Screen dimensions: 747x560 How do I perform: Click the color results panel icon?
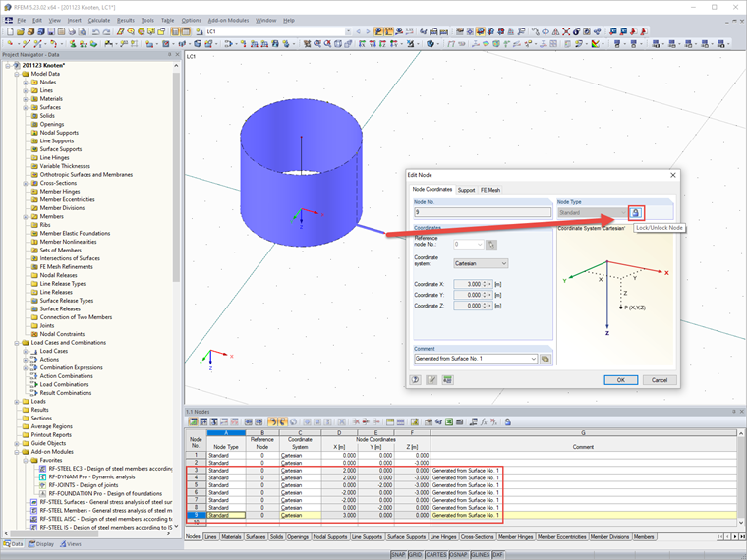(596, 44)
